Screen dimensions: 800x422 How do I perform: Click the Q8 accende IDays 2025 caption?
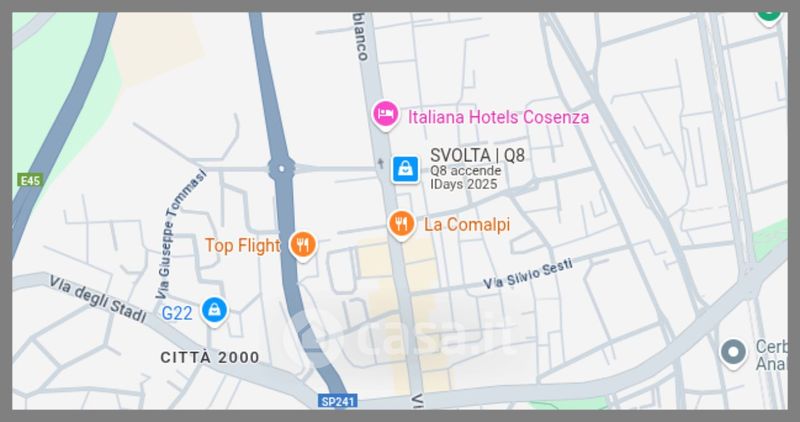465,178
